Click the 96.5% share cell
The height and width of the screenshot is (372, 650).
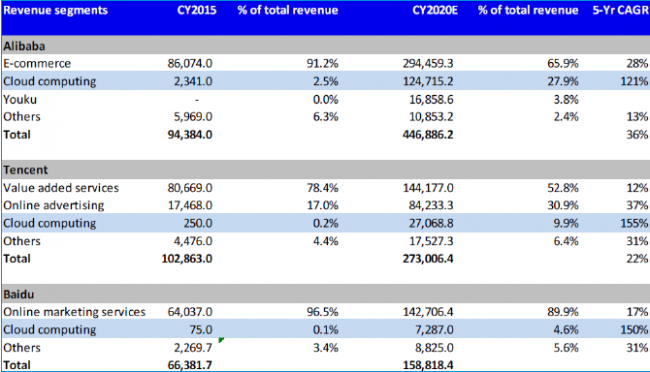[x=323, y=312]
